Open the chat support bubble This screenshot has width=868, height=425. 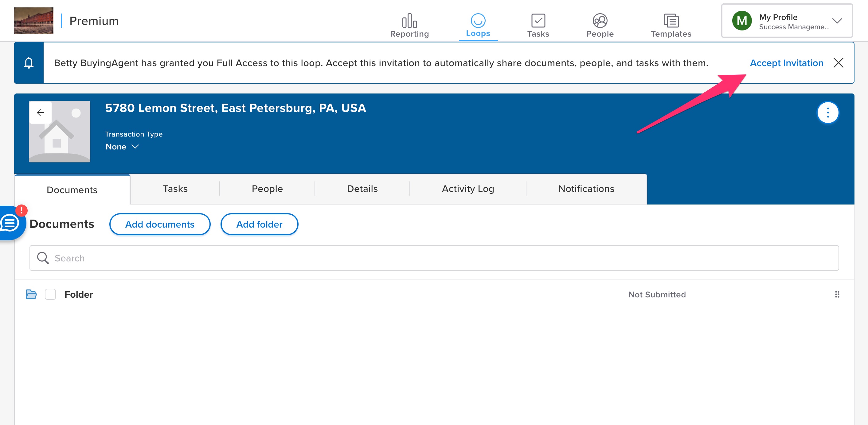10,223
